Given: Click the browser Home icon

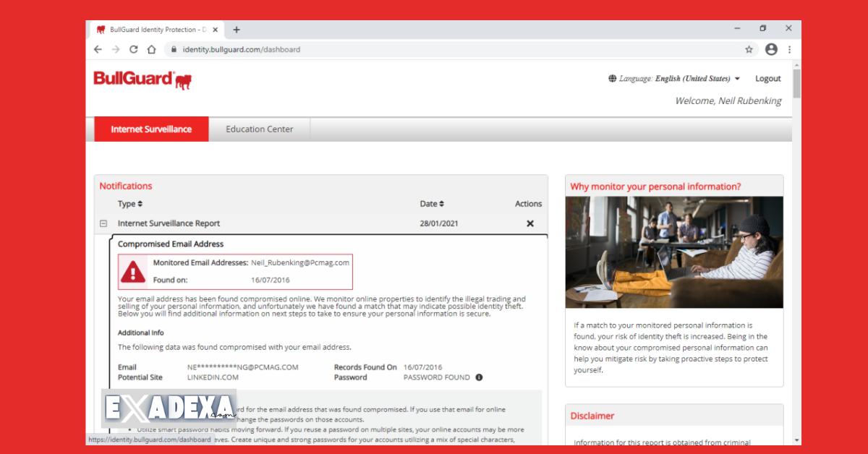Looking at the screenshot, I should pyautogui.click(x=151, y=49).
